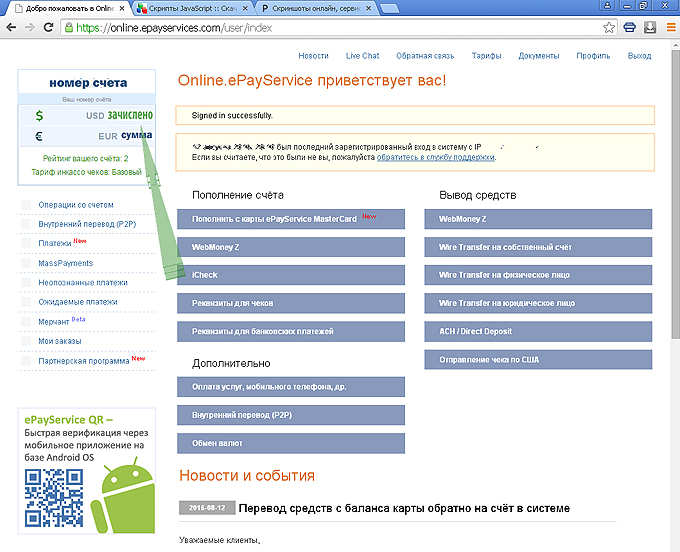Click Wire Transfer на юридическое лицо
The height and width of the screenshot is (552, 680).
pyautogui.click(x=538, y=303)
